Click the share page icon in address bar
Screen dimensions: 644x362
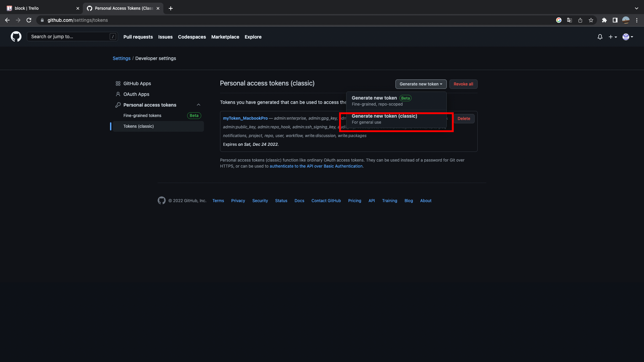(x=580, y=20)
